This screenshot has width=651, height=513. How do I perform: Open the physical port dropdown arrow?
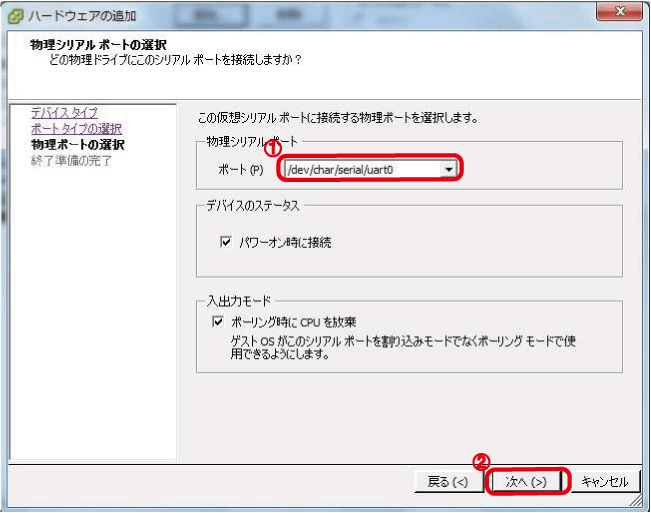448,169
